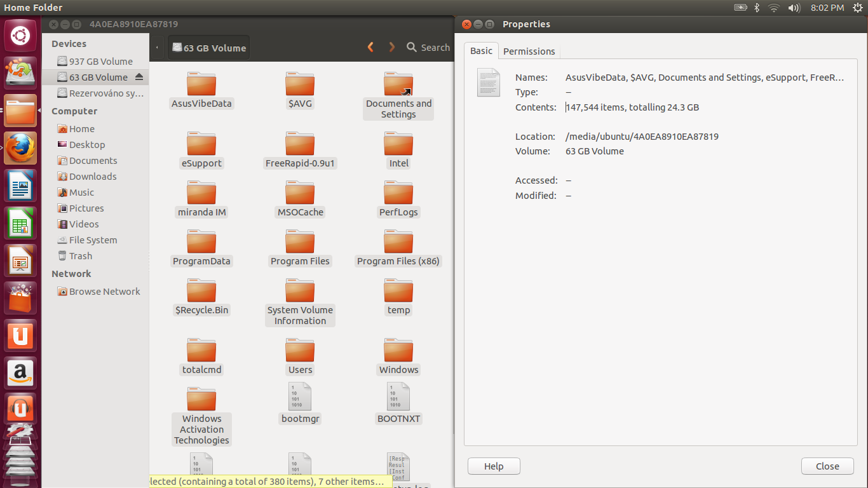Select the Users folder

pos(300,357)
